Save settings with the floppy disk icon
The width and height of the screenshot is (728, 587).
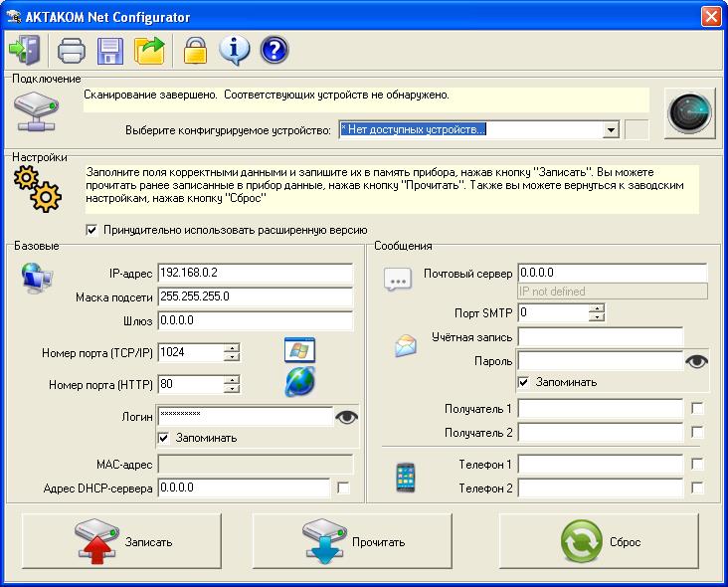point(110,51)
